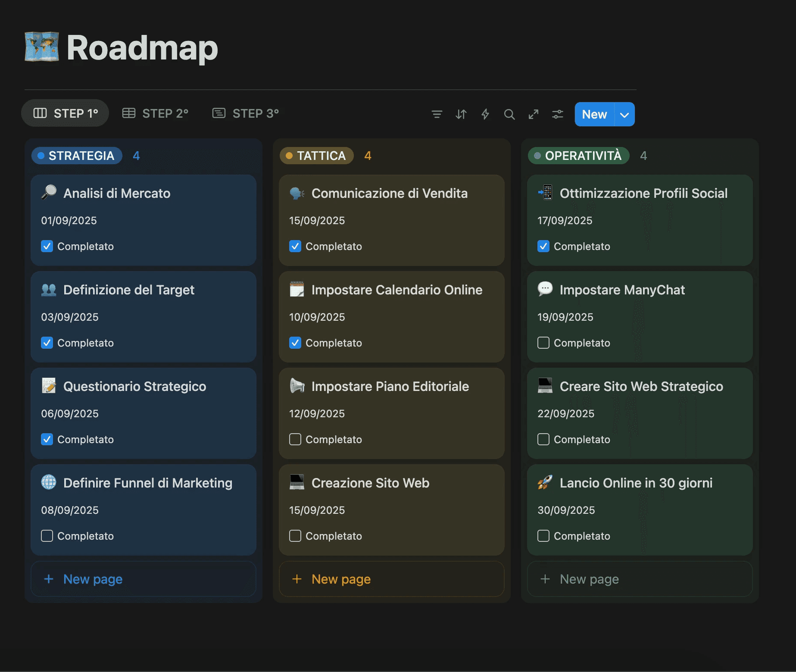The height and width of the screenshot is (672, 796).
Task: Click the blue New button
Action: click(594, 114)
